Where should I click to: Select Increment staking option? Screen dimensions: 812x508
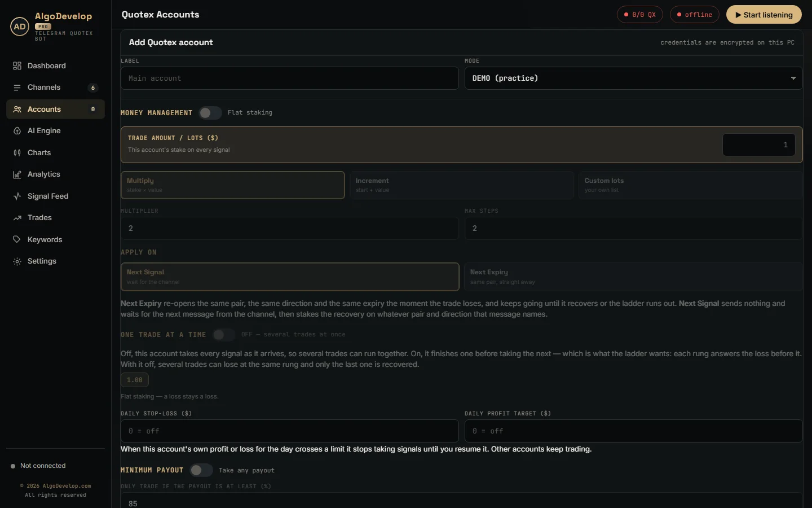point(461,185)
